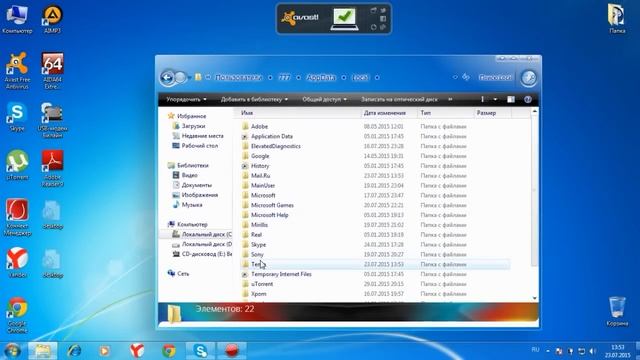Expand the toolbar overflow chevron

tap(450, 99)
